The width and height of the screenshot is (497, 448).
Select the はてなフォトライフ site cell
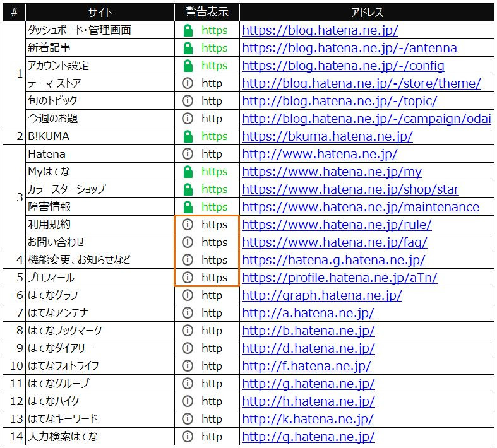(100, 366)
